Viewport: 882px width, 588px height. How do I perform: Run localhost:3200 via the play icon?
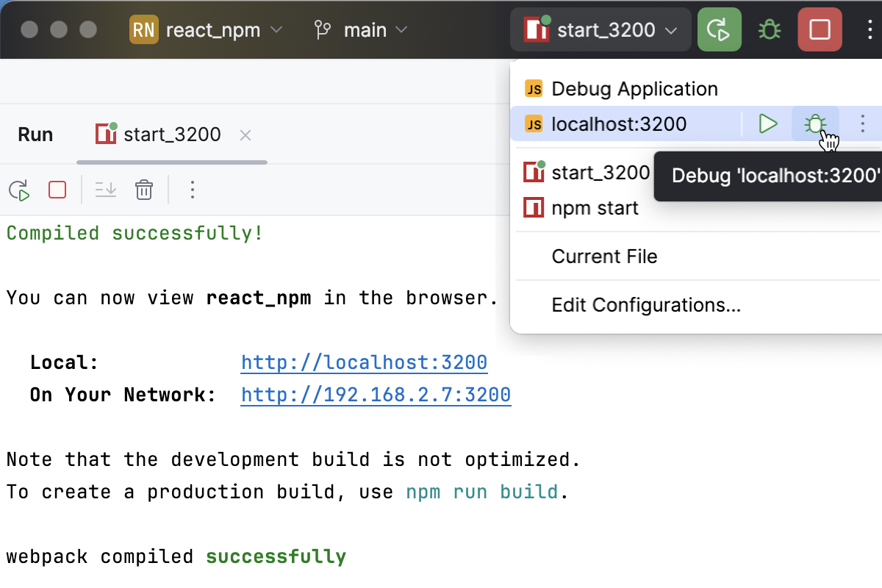(767, 123)
